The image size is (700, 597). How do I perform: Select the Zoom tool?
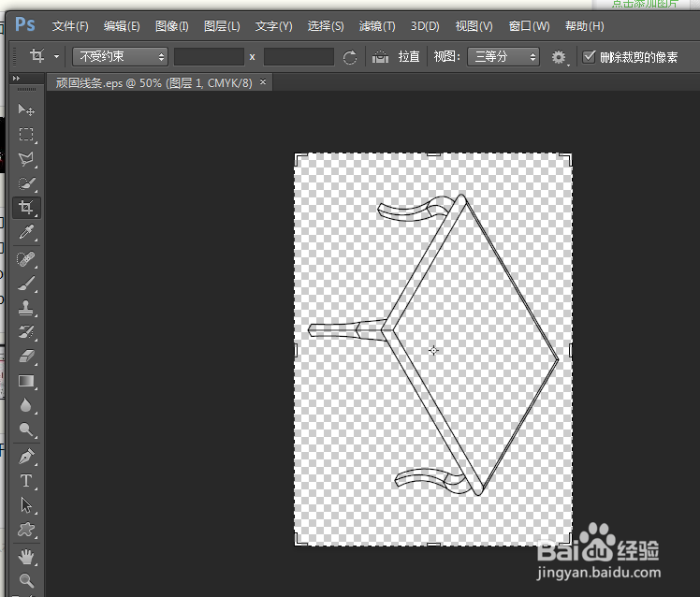coord(26,580)
